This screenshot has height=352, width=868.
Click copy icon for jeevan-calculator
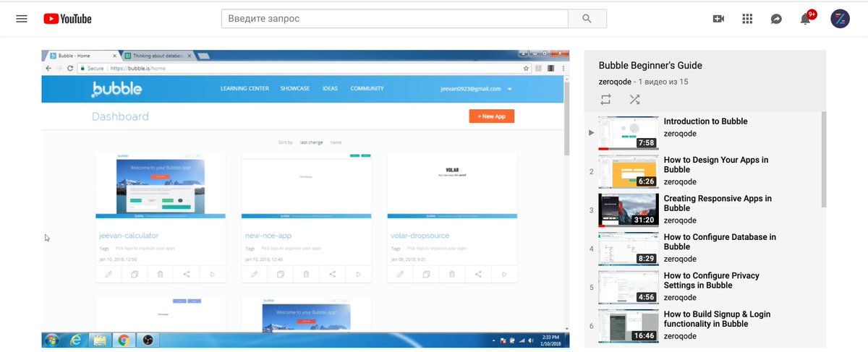pyautogui.click(x=135, y=275)
